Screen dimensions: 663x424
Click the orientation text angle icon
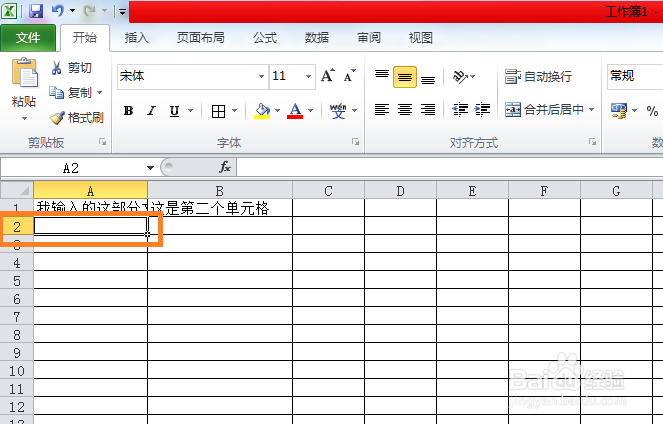(x=460, y=77)
